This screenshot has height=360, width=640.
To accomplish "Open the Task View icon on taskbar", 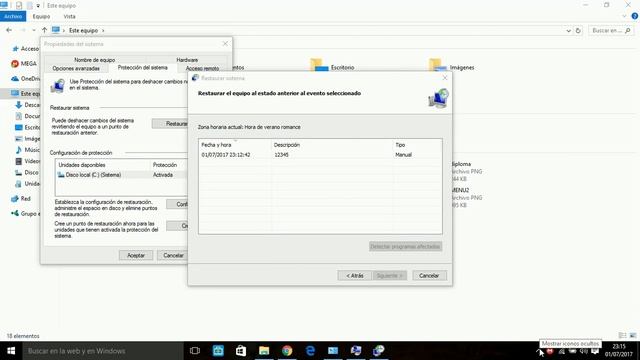I will (195, 351).
